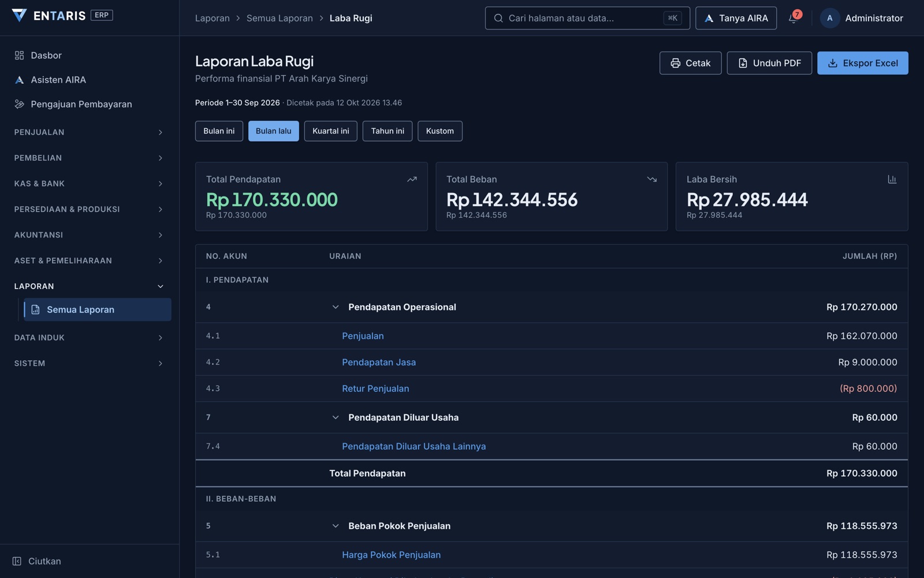Click the trend-up icon in Total Pendapatan card
Viewport: 924px width, 578px height.
412,179
